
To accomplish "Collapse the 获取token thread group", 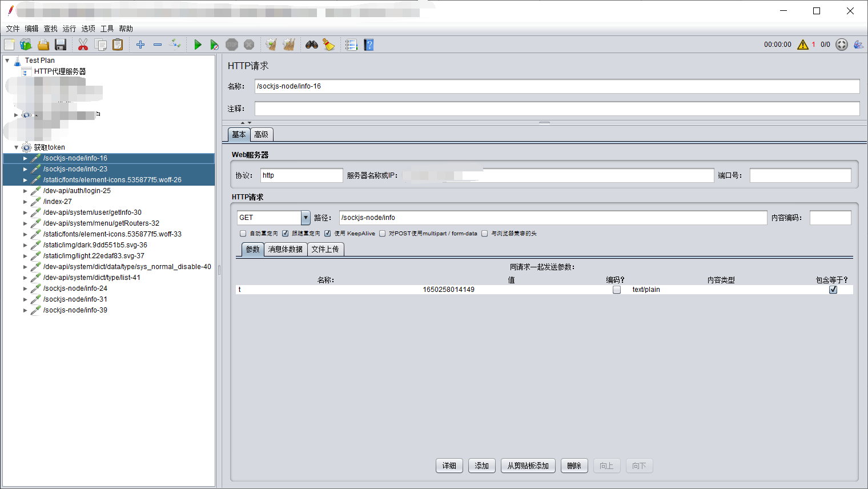I will tap(16, 147).
